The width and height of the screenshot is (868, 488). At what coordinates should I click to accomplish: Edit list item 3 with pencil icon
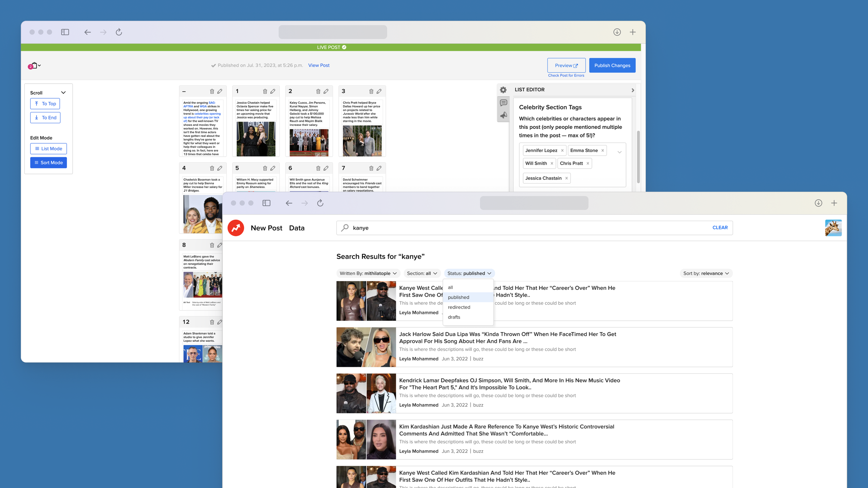[x=379, y=91]
